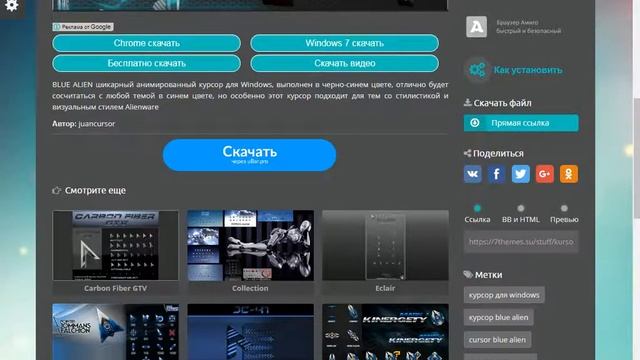Open the DC-47 cursor thumbnail
Image resolution: width=640 pixels, height=360 pixels.
250,332
